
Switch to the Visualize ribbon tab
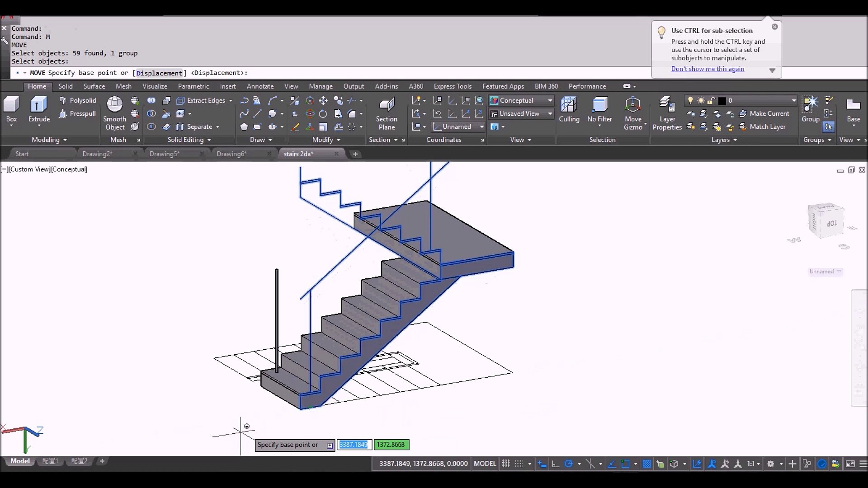coord(155,86)
